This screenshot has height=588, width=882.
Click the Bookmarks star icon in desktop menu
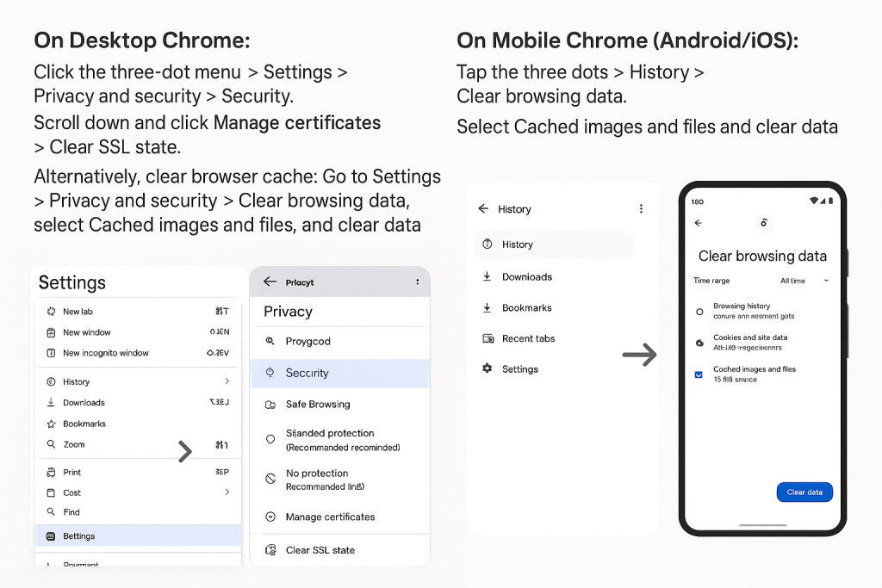coord(51,424)
